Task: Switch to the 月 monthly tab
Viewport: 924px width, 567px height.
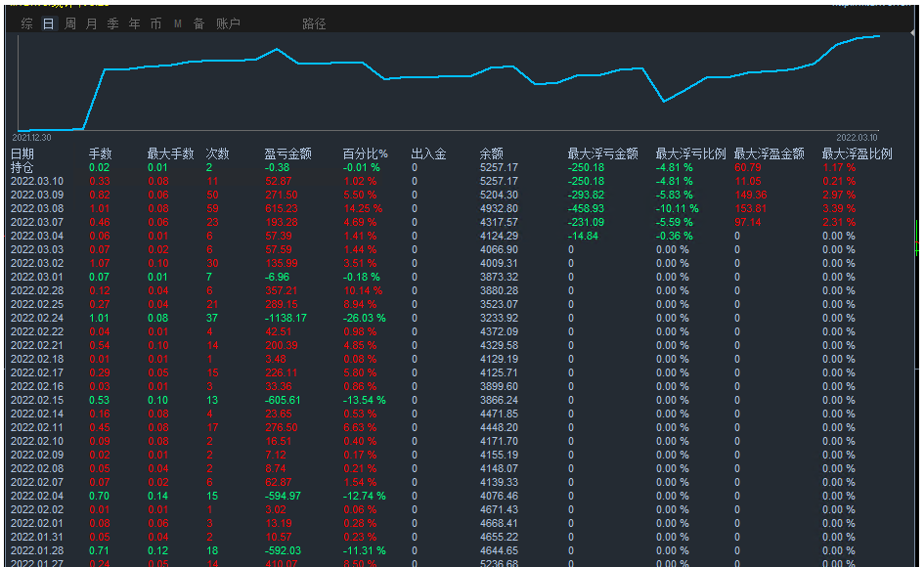Action: tap(91, 23)
